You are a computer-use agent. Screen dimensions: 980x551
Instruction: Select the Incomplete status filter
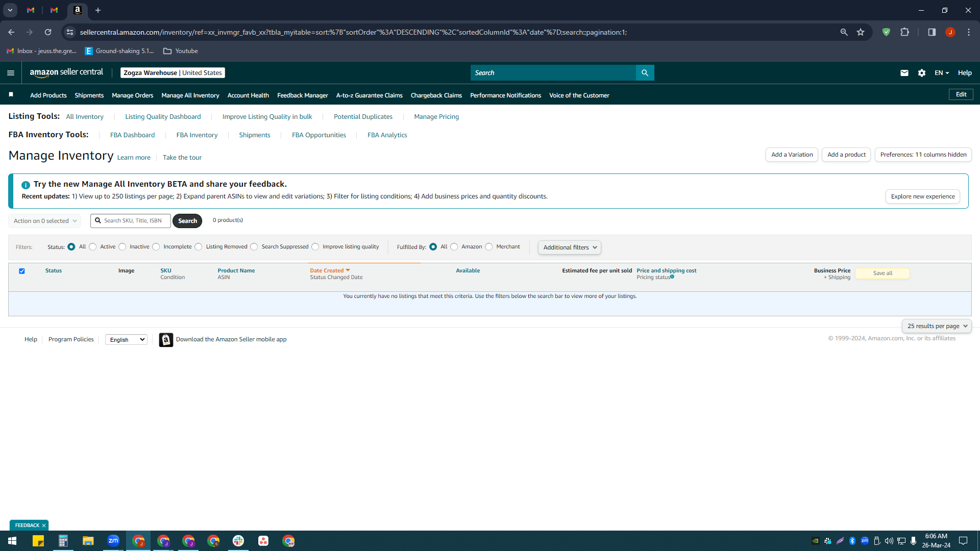(x=156, y=247)
